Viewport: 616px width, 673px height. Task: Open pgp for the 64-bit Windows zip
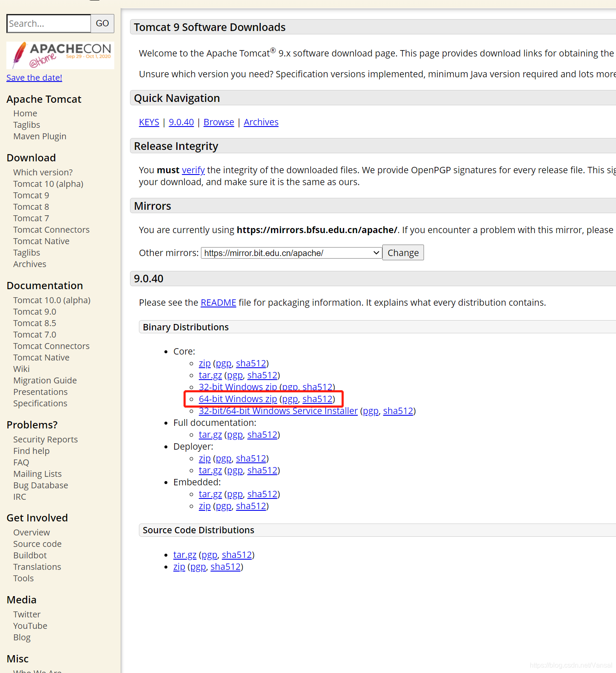point(290,399)
